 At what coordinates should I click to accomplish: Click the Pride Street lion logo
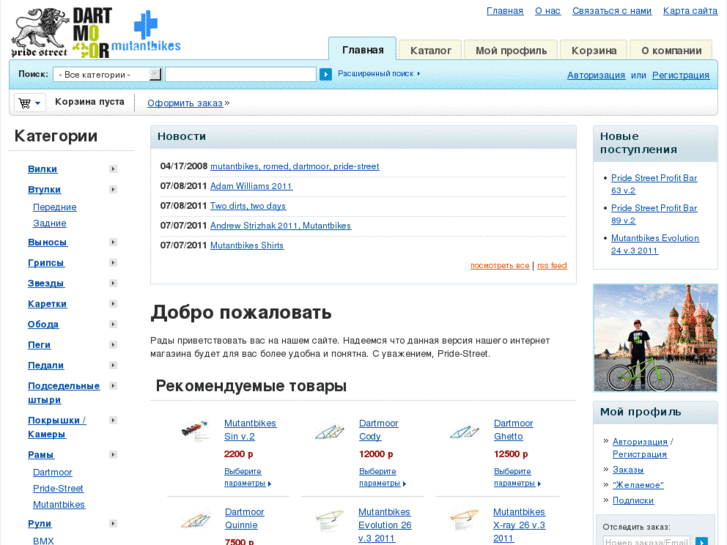[41, 33]
